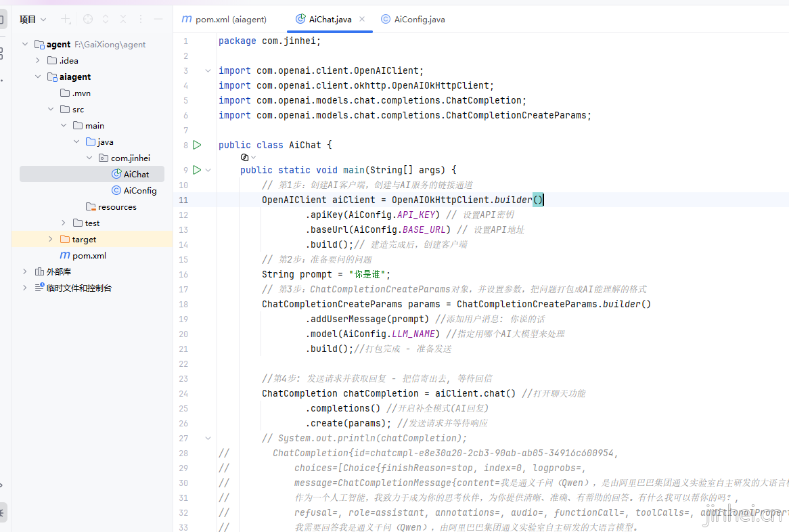The height and width of the screenshot is (532, 789).
Task: Expand the target folder
Action: 50,239
